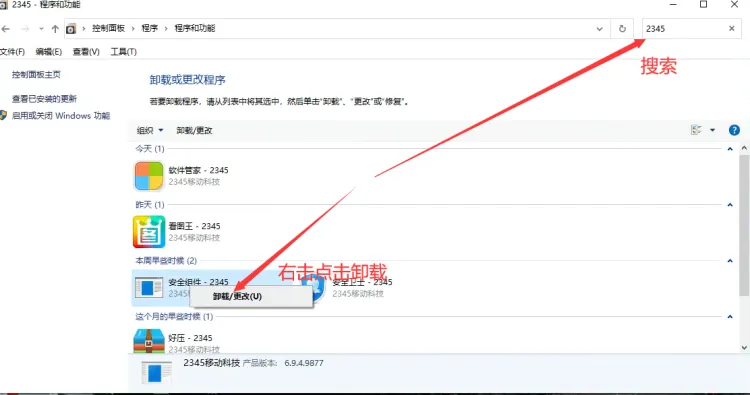This screenshot has width=750, height=395.
Task: Clear the 2345 search box text
Action: (x=731, y=29)
